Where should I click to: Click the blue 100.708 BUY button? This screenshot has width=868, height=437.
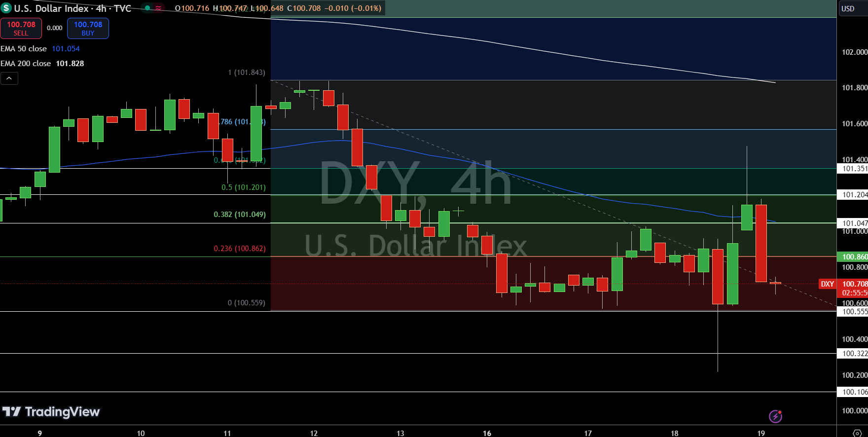88,28
